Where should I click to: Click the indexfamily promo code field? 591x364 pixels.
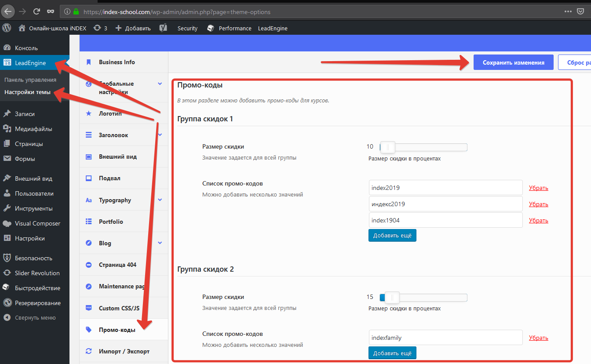click(x=445, y=338)
